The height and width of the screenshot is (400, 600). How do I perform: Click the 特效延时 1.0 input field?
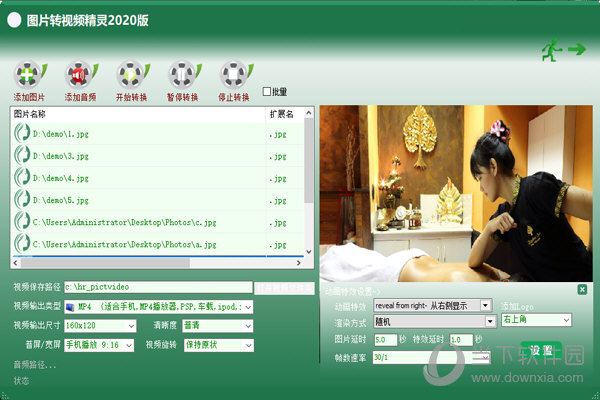pyautogui.click(x=461, y=340)
